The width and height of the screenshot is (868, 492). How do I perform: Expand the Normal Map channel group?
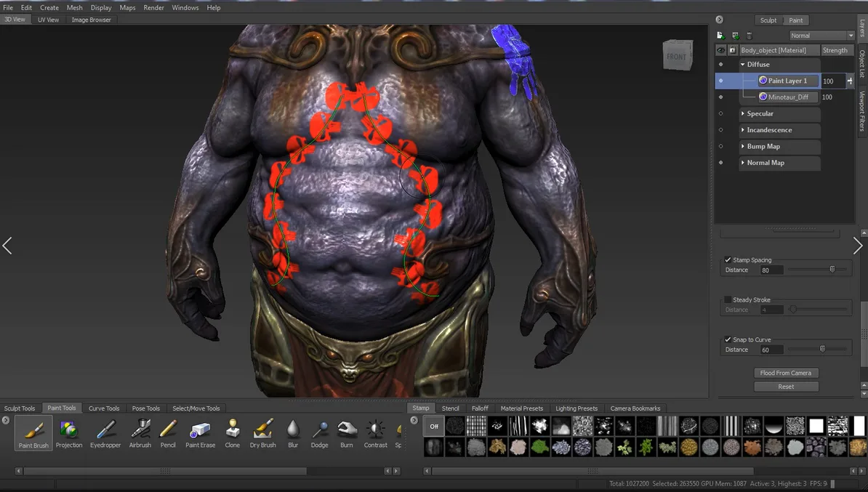coord(743,163)
